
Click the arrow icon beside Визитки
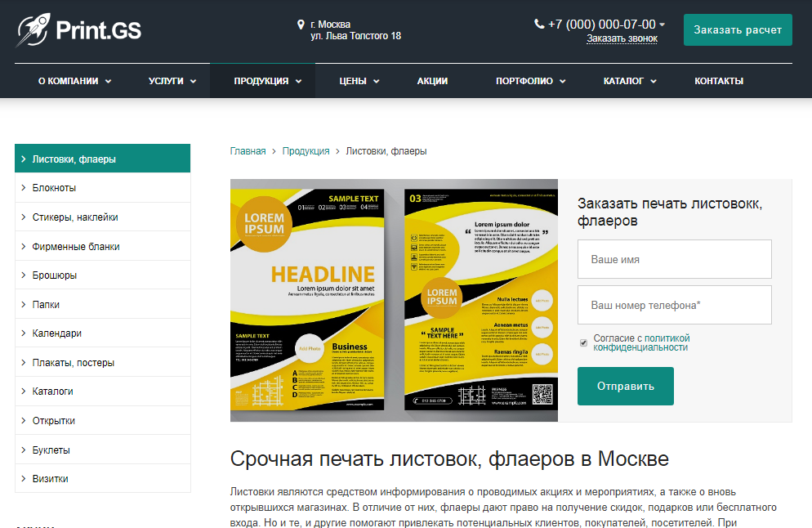coord(24,479)
